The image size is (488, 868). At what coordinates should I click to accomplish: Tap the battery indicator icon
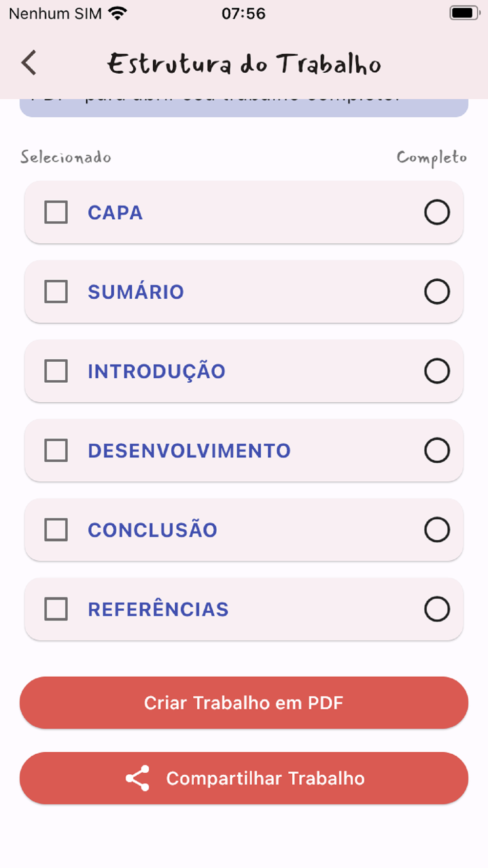coord(464,13)
